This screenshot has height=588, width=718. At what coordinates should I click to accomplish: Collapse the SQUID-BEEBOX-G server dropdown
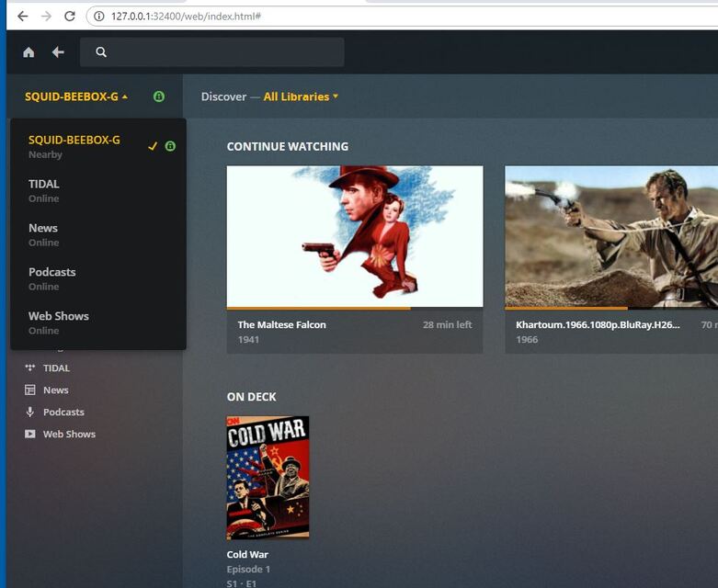point(76,96)
